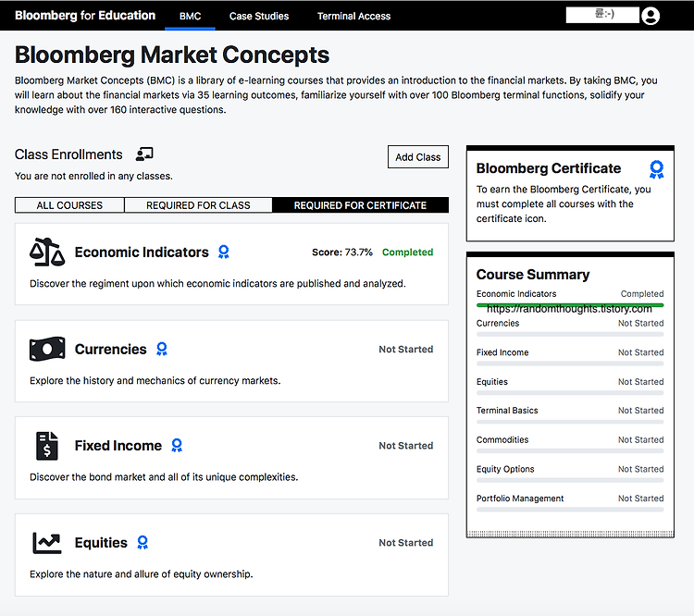The height and width of the screenshot is (616, 694).
Task: Click the 'Score: 73.7%' text
Action: click(x=342, y=253)
